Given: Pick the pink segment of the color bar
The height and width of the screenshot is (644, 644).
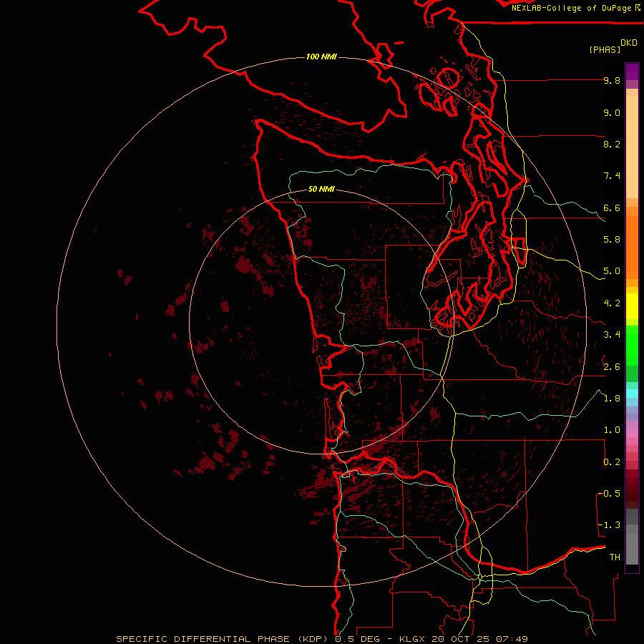Looking at the screenshot, I should [632, 434].
